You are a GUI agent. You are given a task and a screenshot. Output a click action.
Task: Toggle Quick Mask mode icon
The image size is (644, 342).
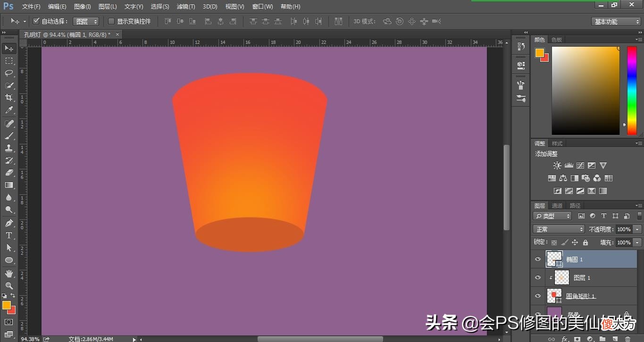pos(9,322)
